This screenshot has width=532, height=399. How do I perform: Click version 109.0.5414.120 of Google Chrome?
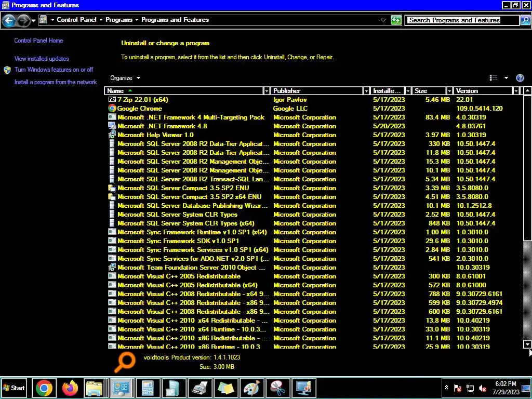(480, 109)
